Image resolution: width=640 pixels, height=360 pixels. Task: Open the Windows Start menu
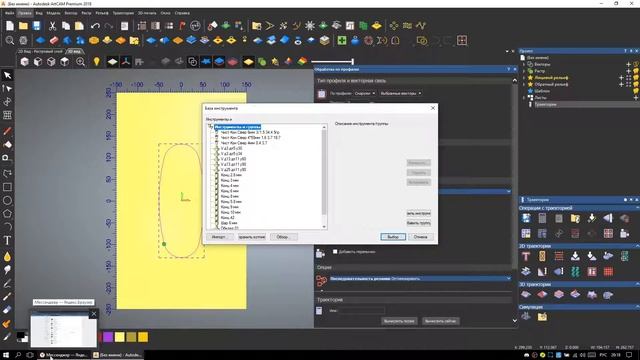(6, 355)
